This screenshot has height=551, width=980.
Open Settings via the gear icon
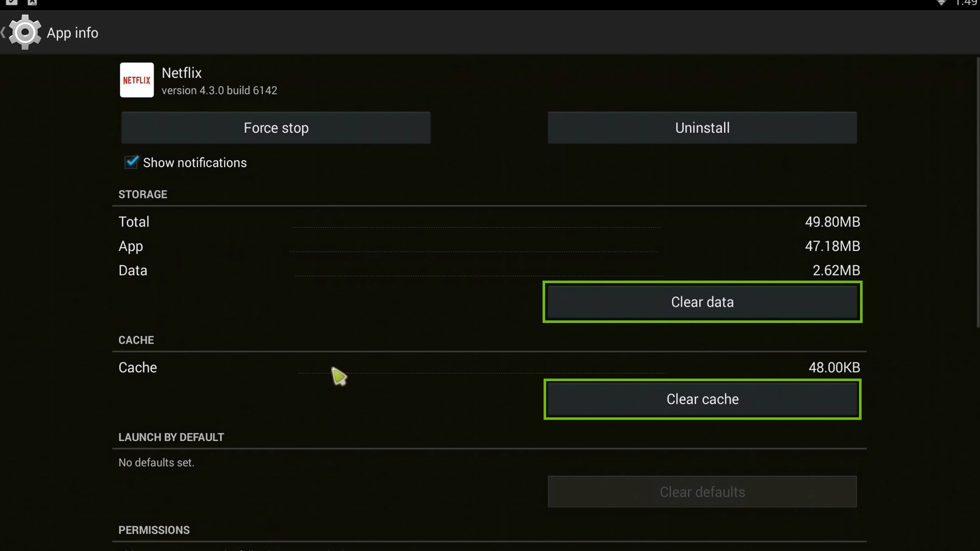pyautogui.click(x=24, y=32)
